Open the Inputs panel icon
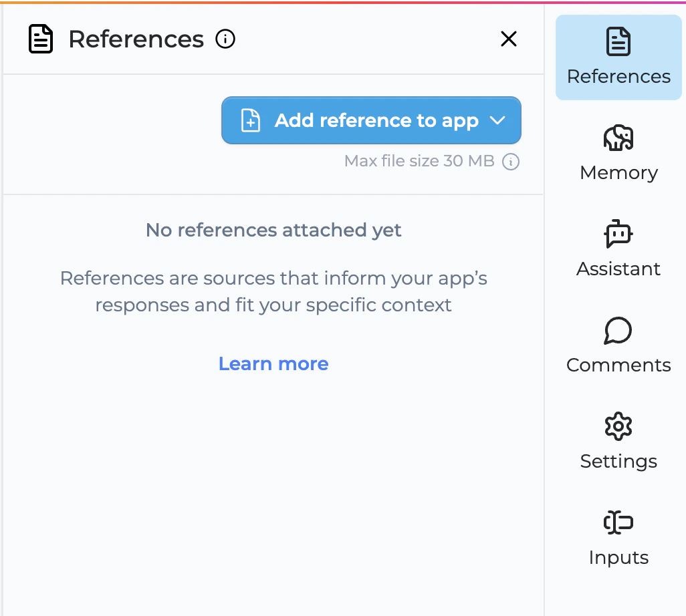 [x=617, y=522]
